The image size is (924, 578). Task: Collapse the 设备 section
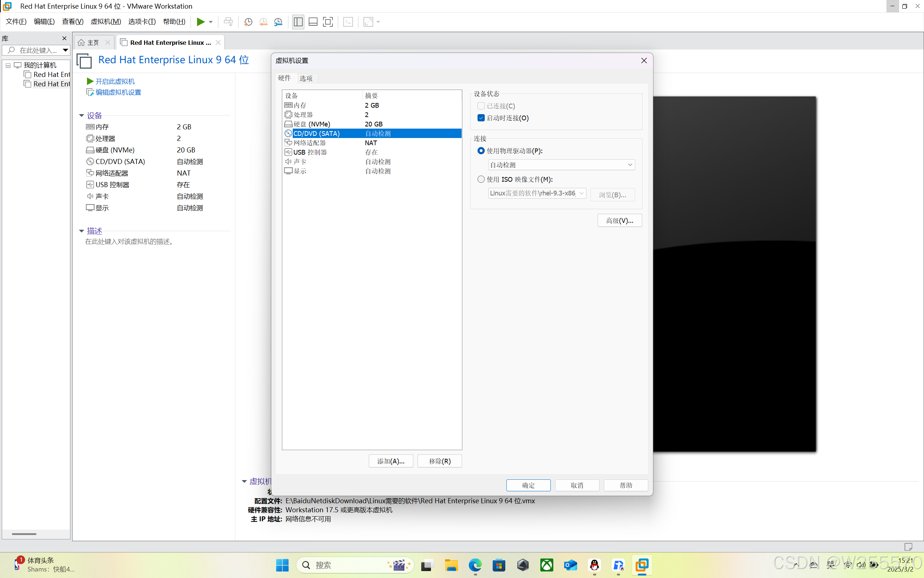tap(81, 116)
